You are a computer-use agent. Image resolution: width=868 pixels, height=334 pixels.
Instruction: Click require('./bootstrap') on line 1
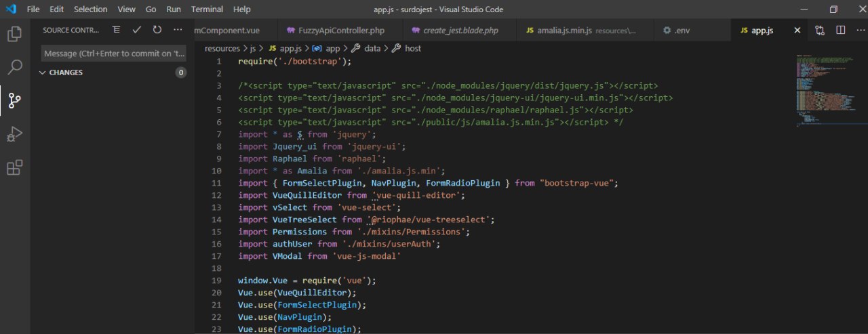click(295, 61)
